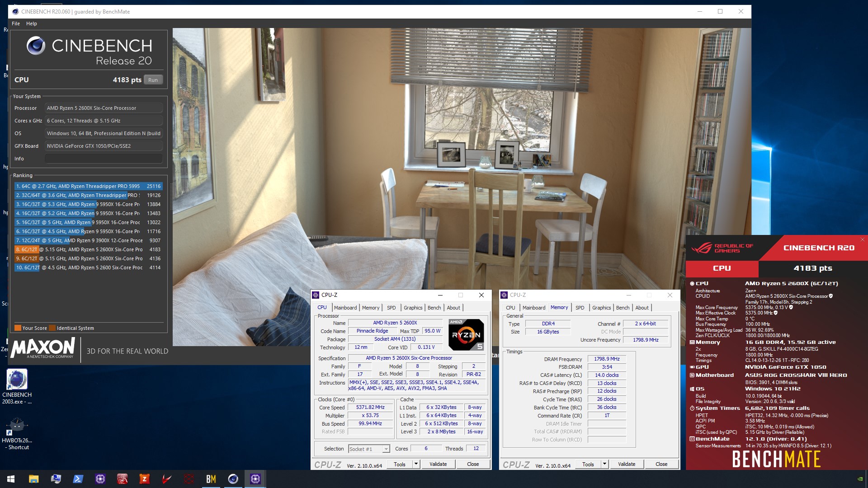The width and height of the screenshot is (868, 488).
Task: Click the Your Score orange legend swatch
Action: click(18, 328)
